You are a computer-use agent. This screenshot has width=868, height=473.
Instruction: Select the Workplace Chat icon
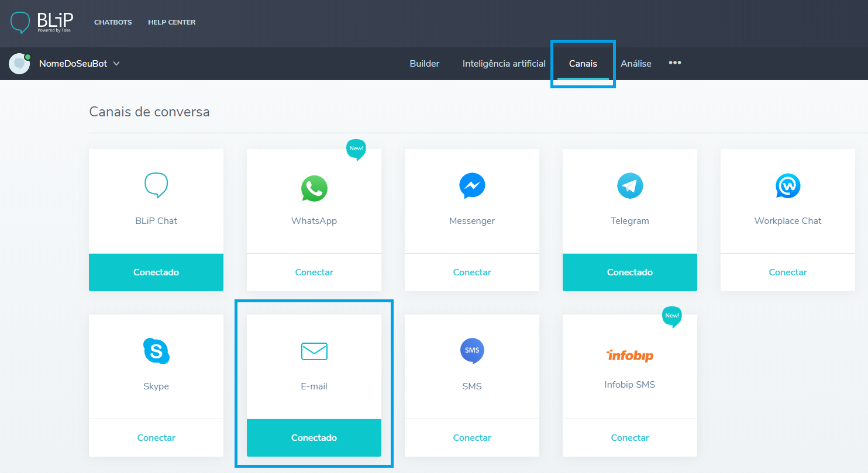coord(788,186)
